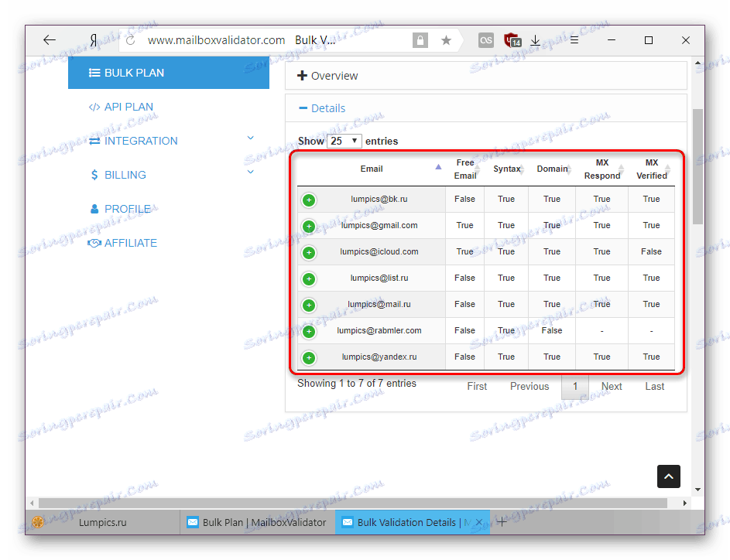Open the AFFILIATE menu item

click(x=122, y=243)
